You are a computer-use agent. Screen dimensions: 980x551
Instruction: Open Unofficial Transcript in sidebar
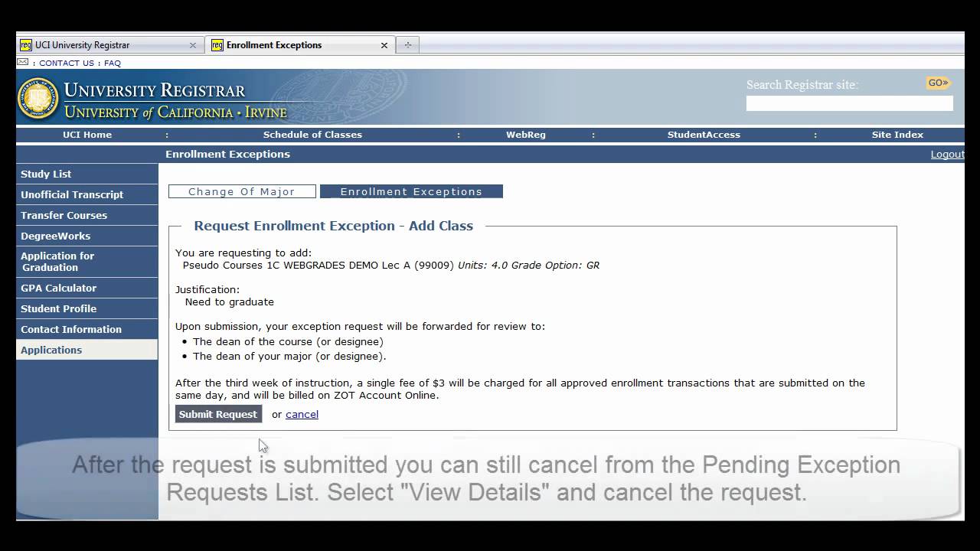pos(87,194)
